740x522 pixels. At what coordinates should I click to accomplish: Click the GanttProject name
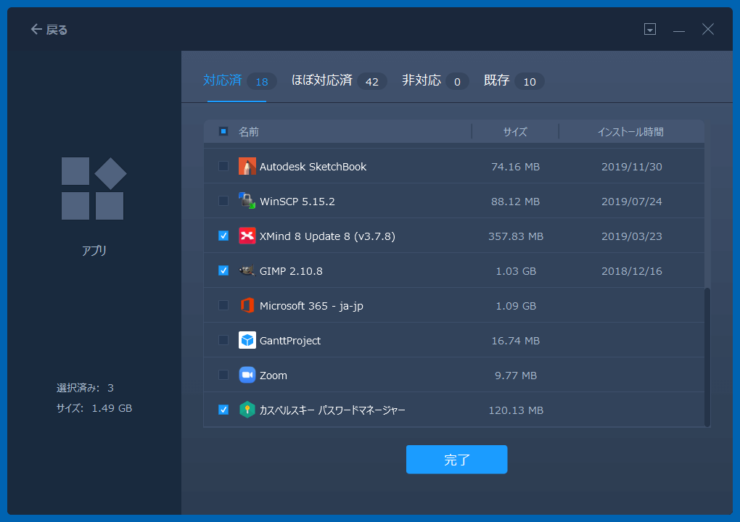(x=290, y=341)
